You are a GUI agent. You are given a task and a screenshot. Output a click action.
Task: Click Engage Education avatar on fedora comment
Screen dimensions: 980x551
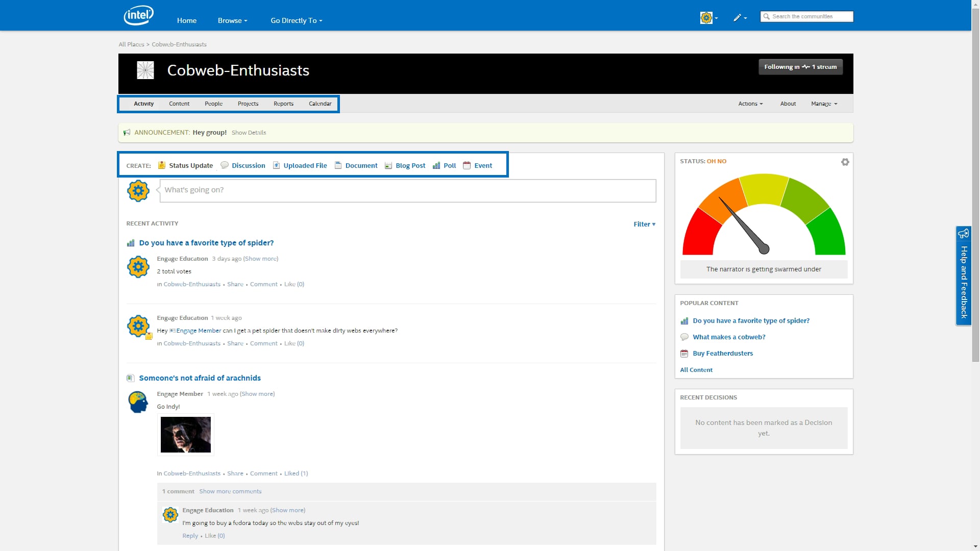[x=170, y=514]
